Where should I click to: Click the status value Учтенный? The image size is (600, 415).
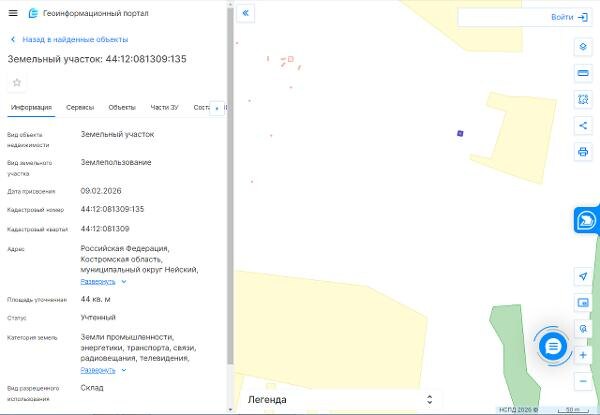(98, 317)
